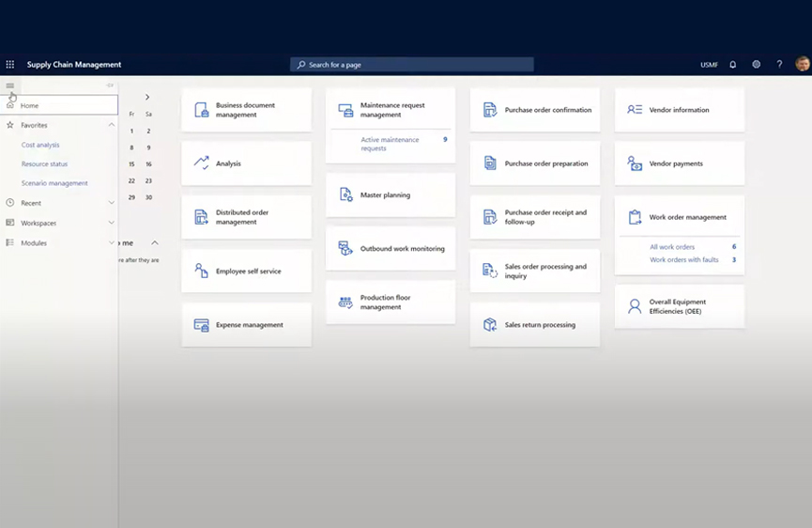The height and width of the screenshot is (528, 812).
Task: Click the help question mark icon
Action: [x=779, y=65]
